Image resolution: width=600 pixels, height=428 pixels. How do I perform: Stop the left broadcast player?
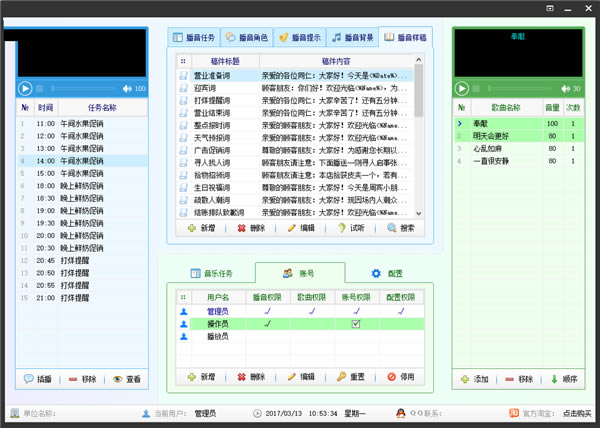39,89
